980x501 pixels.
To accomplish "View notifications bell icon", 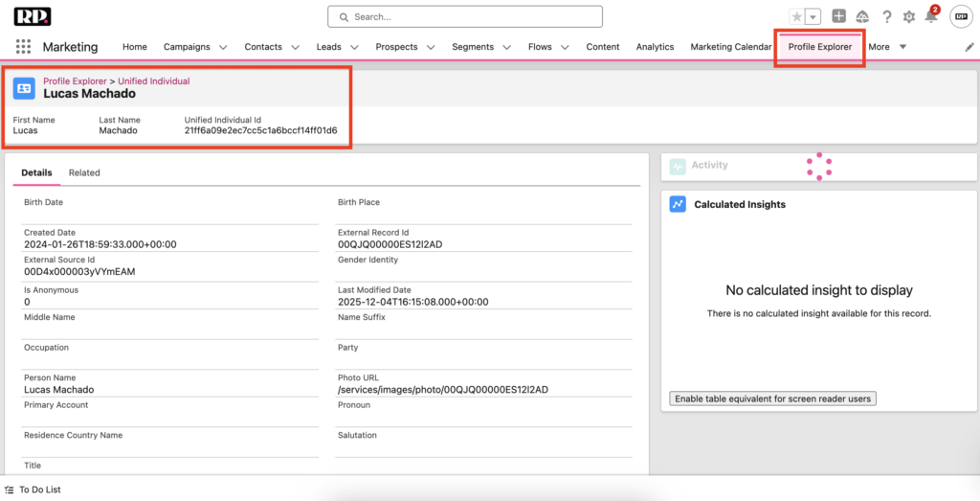I will coord(930,17).
